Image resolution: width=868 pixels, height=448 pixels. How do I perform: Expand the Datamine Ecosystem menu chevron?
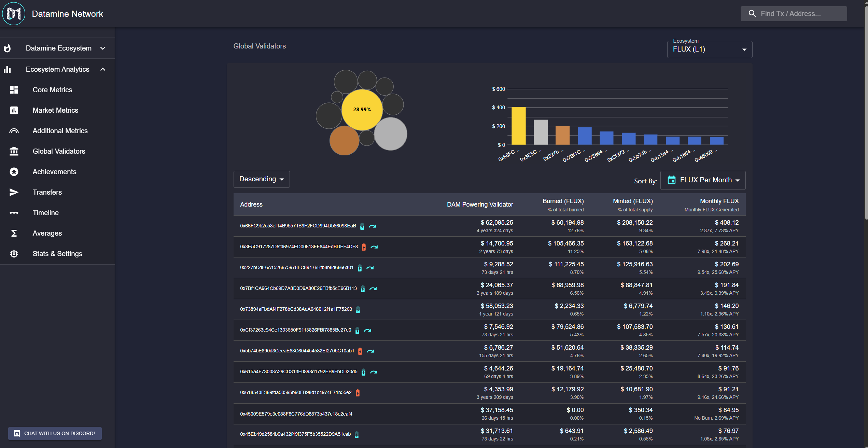click(x=103, y=48)
